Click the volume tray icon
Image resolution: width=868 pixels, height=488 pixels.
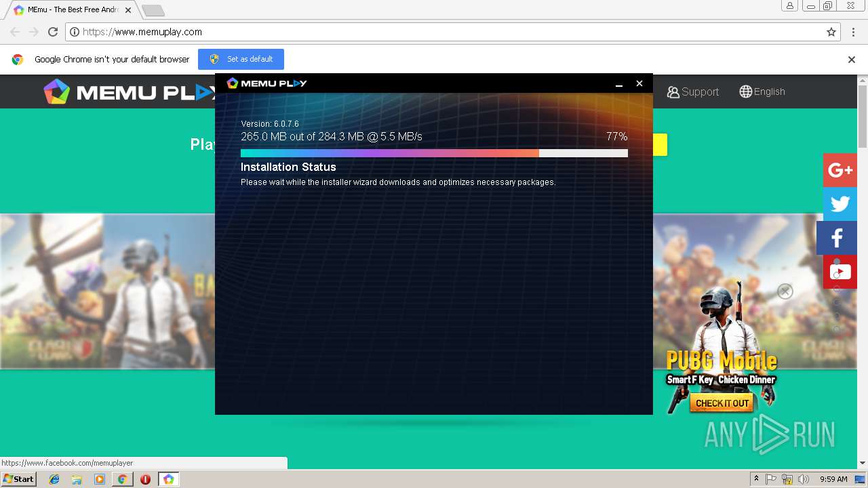804,479
